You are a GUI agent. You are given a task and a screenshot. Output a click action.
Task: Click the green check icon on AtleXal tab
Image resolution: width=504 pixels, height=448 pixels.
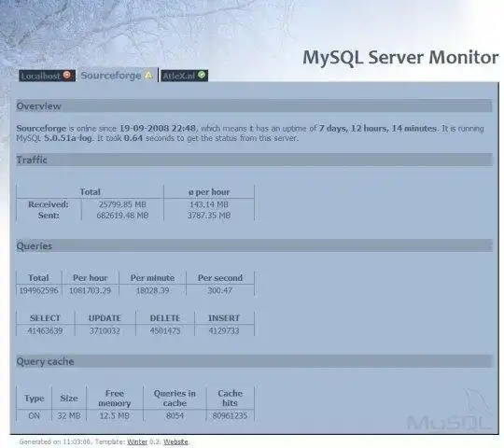point(202,75)
